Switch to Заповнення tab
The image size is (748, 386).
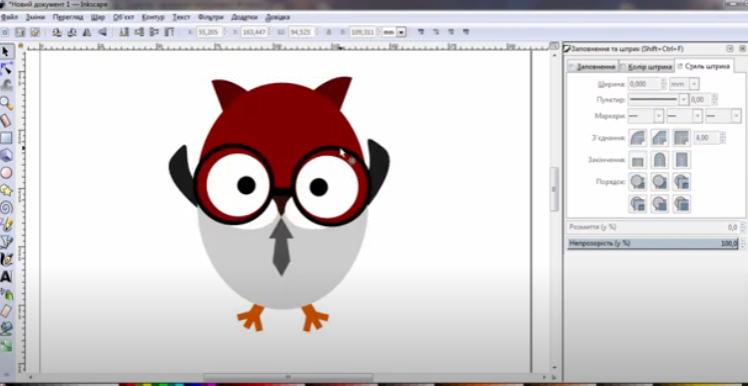tap(592, 67)
